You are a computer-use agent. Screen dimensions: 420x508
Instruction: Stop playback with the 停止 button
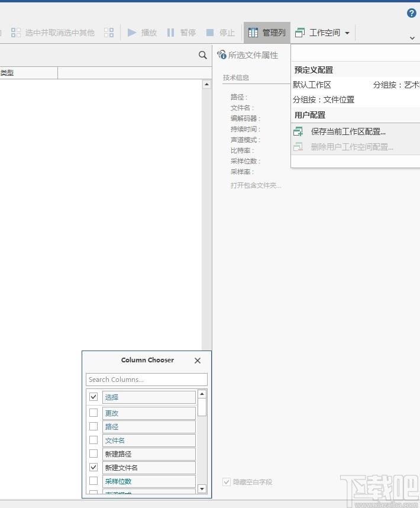coord(221,33)
